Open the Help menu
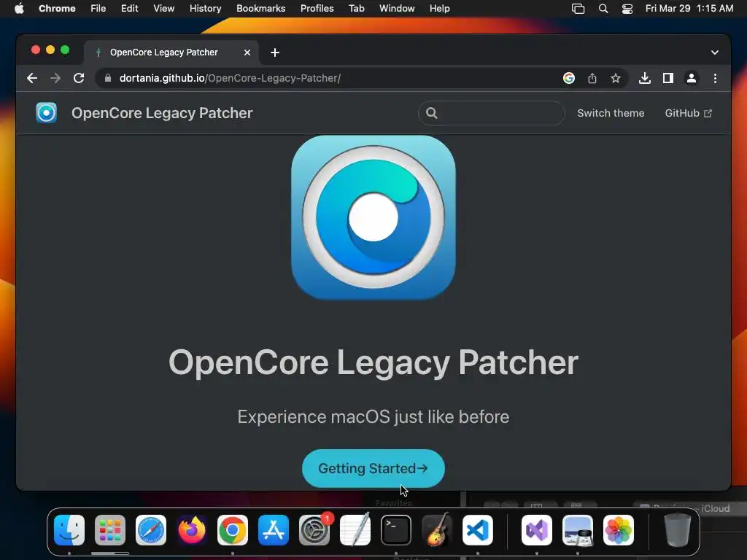The width and height of the screenshot is (747, 560). pyautogui.click(x=439, y=8)
